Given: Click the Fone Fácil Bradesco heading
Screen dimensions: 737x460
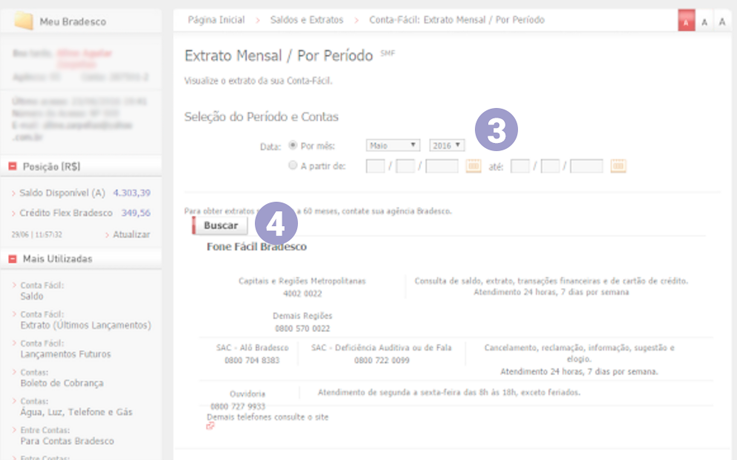Looking at the screenshot, I should [x=257, y=247].
